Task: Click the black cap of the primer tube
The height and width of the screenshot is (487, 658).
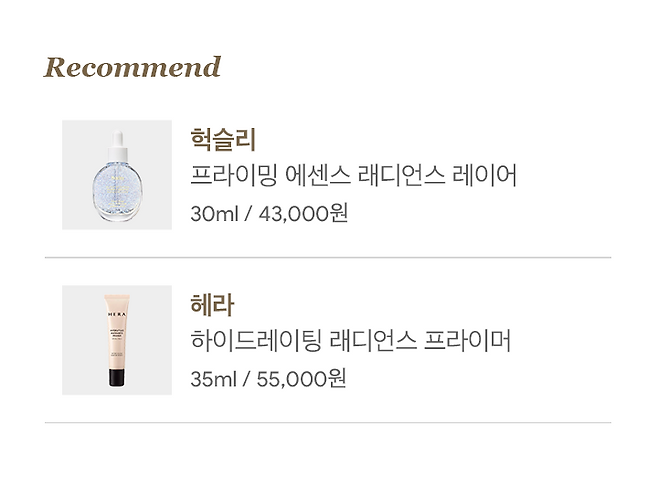Action: click(117, 377)
